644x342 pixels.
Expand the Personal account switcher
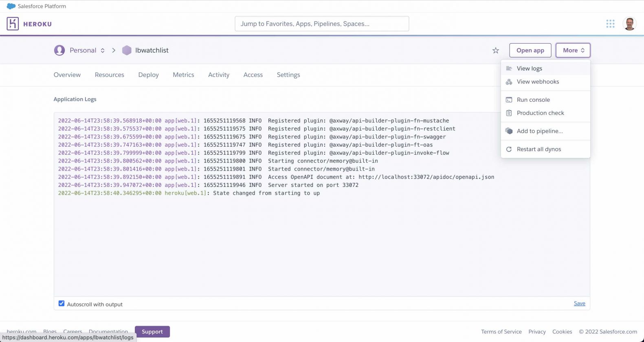click(x=103, y=50)
